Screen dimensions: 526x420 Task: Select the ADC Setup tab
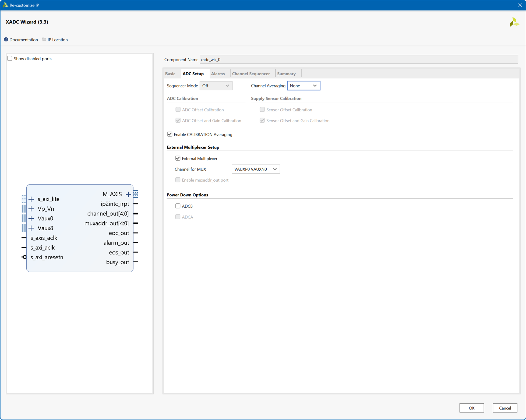coord(193,74)
